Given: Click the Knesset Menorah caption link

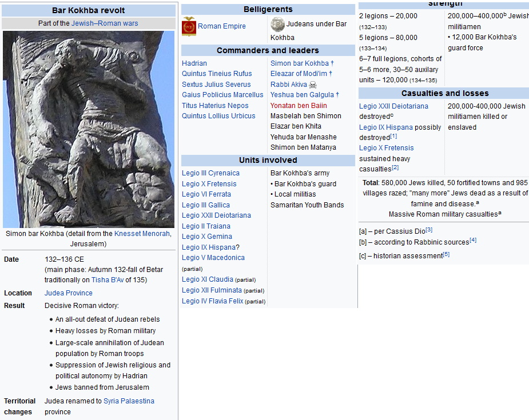Looking at the screenshot, I should point(142,234).
